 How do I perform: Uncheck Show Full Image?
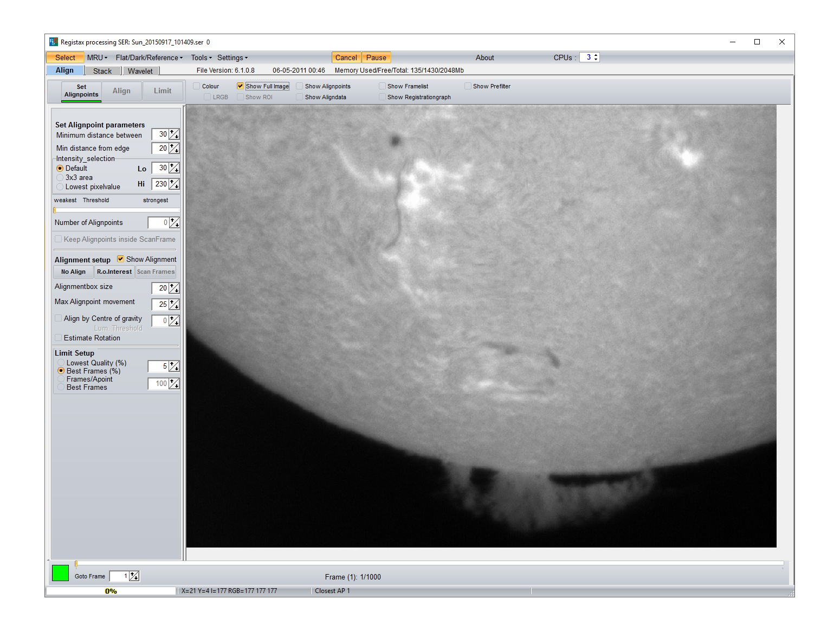(x=240, y=86)
